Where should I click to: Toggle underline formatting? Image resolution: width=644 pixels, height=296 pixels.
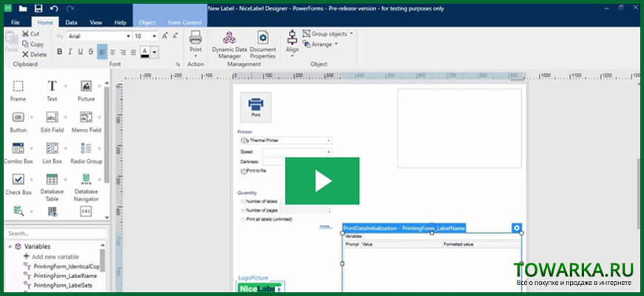81,52
